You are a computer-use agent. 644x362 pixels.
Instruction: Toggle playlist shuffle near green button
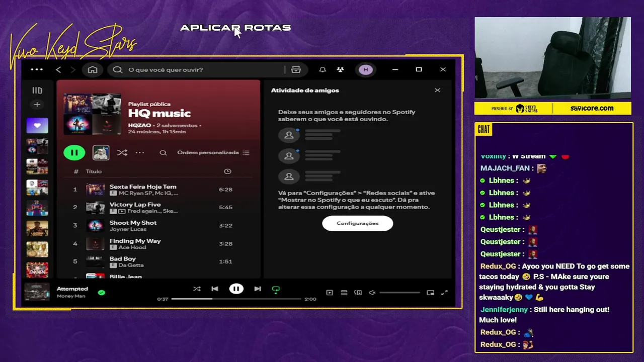(x=122, y=153)
